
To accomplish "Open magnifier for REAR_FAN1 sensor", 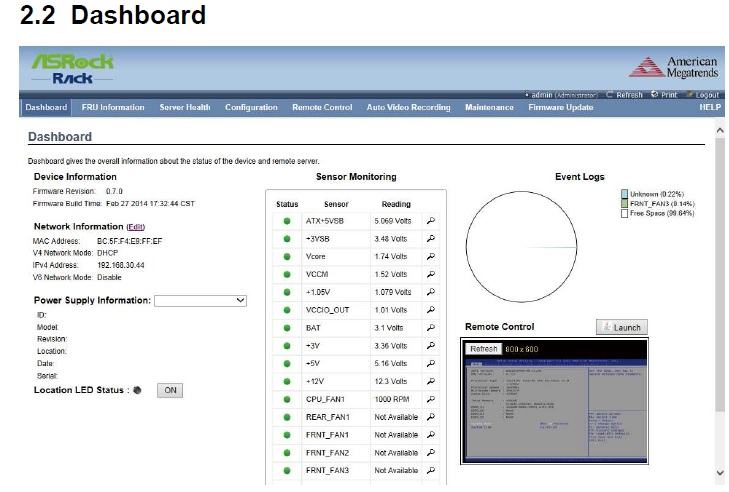I will click(x=431, y=417).
